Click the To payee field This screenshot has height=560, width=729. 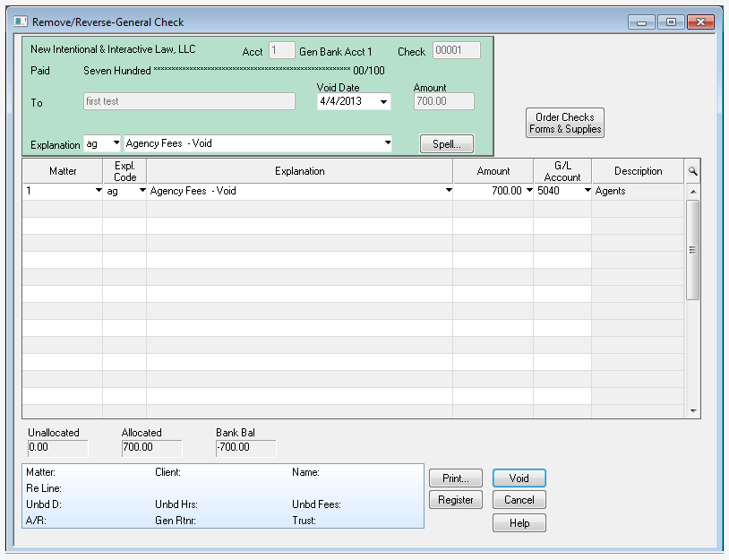(189, 102)
